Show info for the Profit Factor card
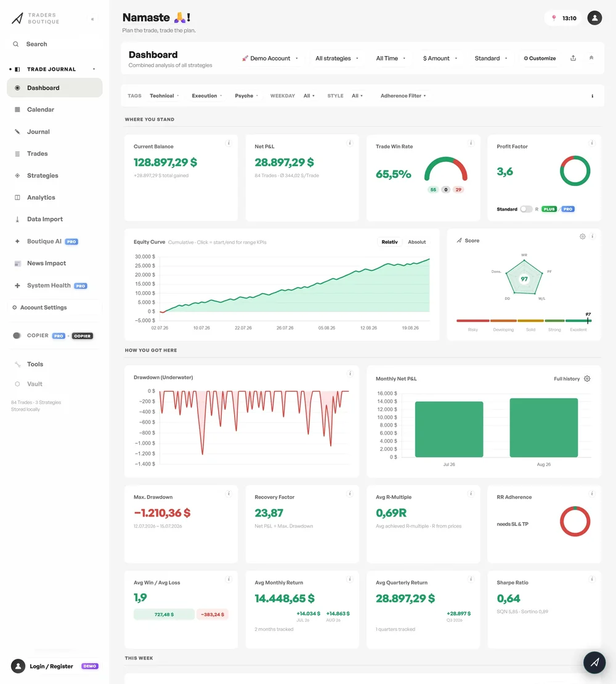 pos(592,143)
